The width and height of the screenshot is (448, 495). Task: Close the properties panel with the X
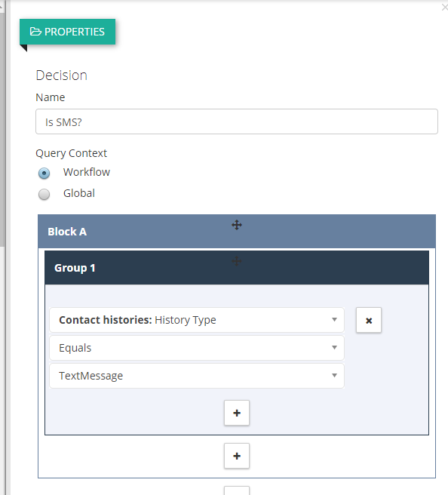pos(444,7)
